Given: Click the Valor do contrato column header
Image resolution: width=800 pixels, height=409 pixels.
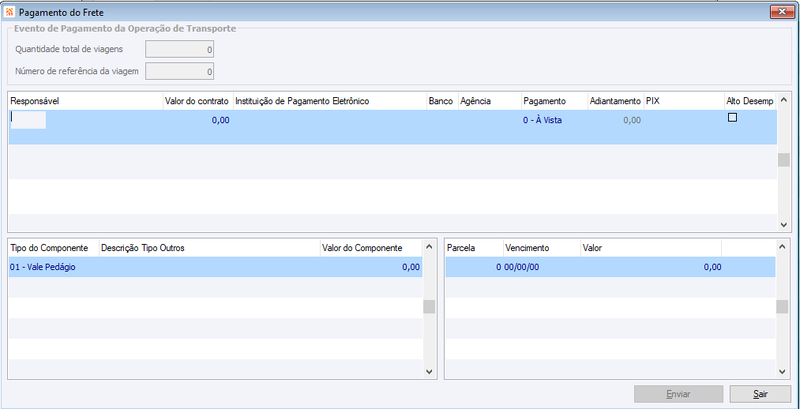Looking at the screenshot, I should pyautogui.click(x=197, y=101).
